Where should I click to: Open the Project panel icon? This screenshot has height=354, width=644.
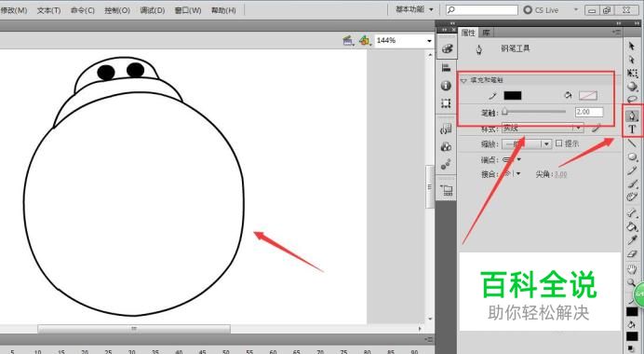click(447, 190)
